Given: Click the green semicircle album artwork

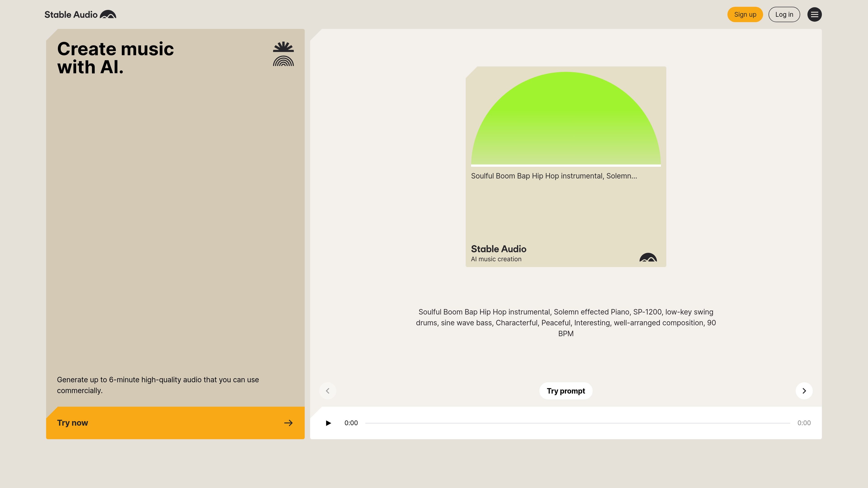Looking at the screenshot, I should (566, 118).
